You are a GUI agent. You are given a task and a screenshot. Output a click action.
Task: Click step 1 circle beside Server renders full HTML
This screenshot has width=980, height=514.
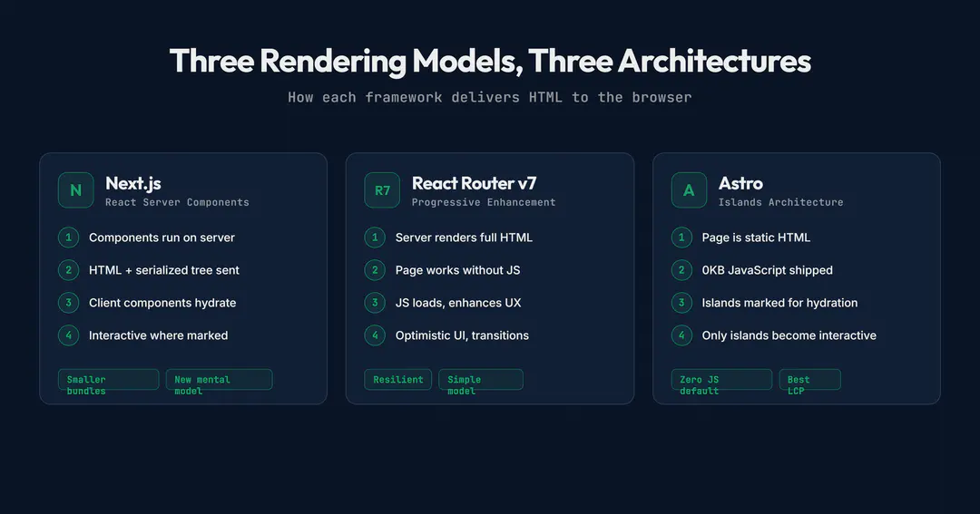click(375, 238)
